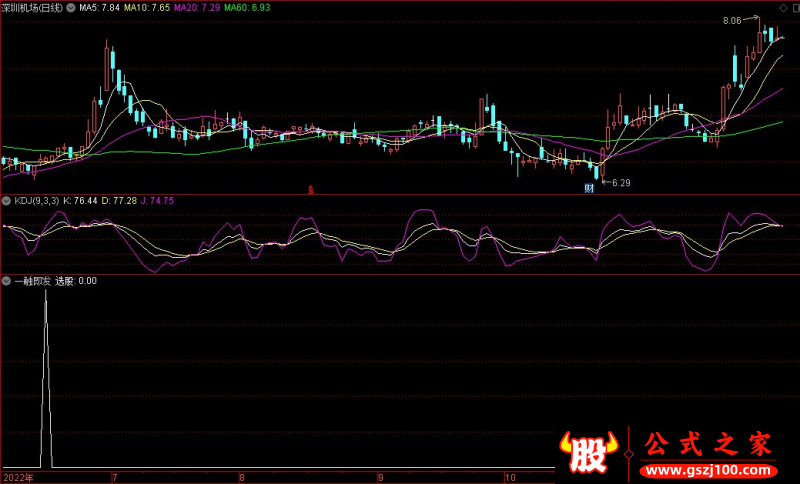Click the 6.29 low price annotation
The width and height of the screenshot is (800, 484).
tap(621, 182)
